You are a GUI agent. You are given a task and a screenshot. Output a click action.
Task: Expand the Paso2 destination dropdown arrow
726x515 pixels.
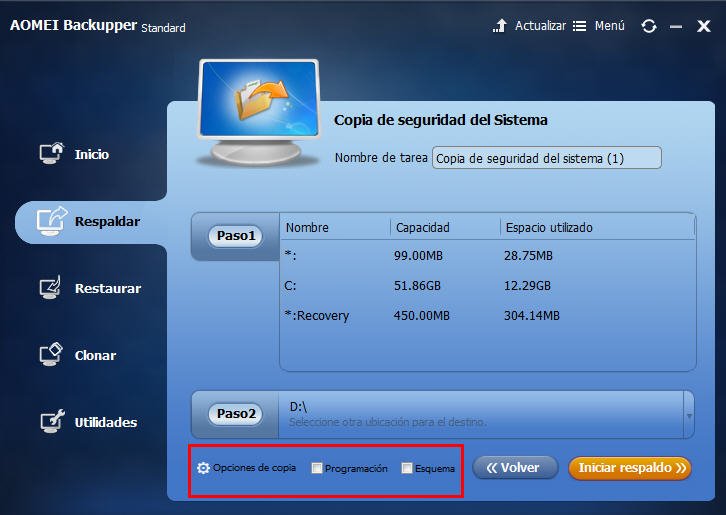coord(689,415)
